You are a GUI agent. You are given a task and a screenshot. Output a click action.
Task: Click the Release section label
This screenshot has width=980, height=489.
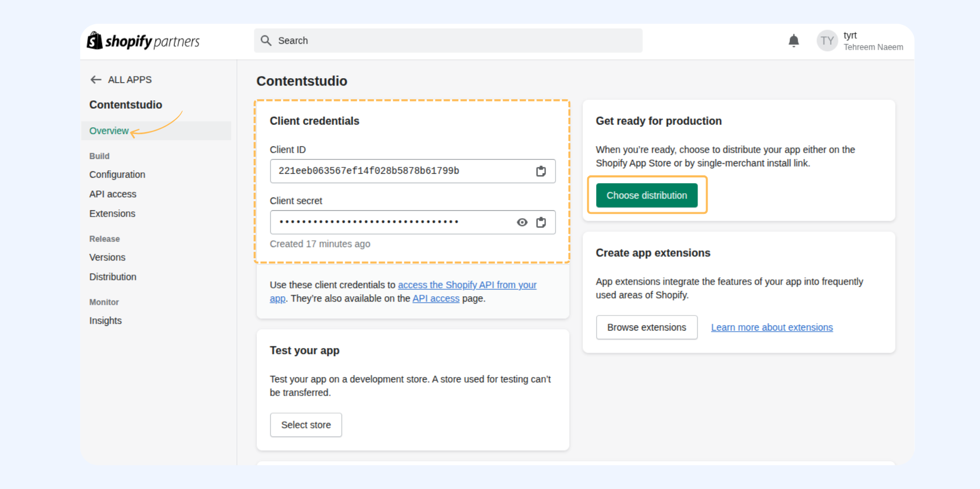[105, 239]
